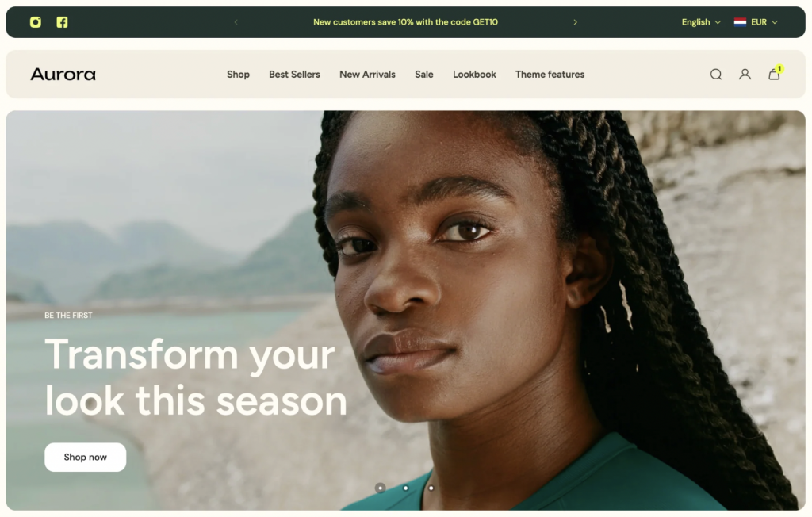This screenshot has width=812, height=517.
Task: Click the hero headline Transform your look
Action: 196,377
